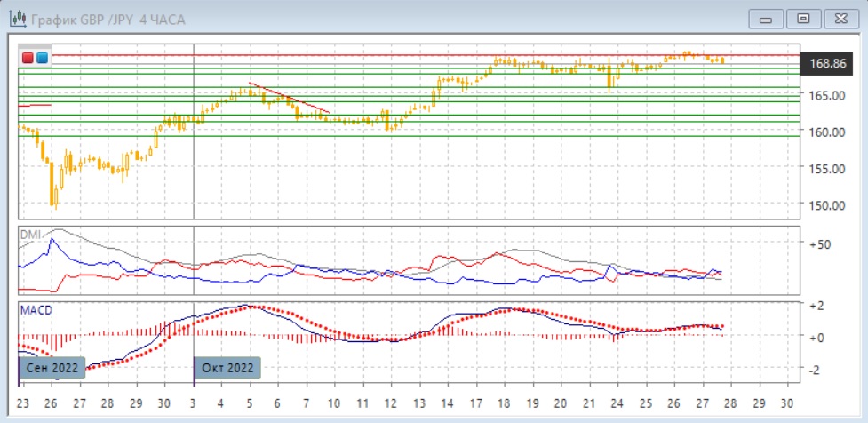
Task: Select the MACD indicator label
Action: (36, 309)
